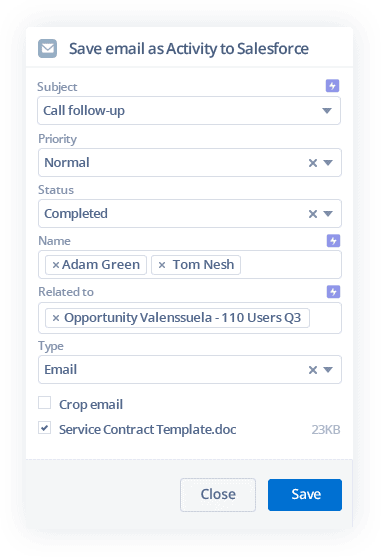The height and width of the screenshot is (557, 381).
Task: Enable the Crop email checkbox
Action: tap(44, 403)
